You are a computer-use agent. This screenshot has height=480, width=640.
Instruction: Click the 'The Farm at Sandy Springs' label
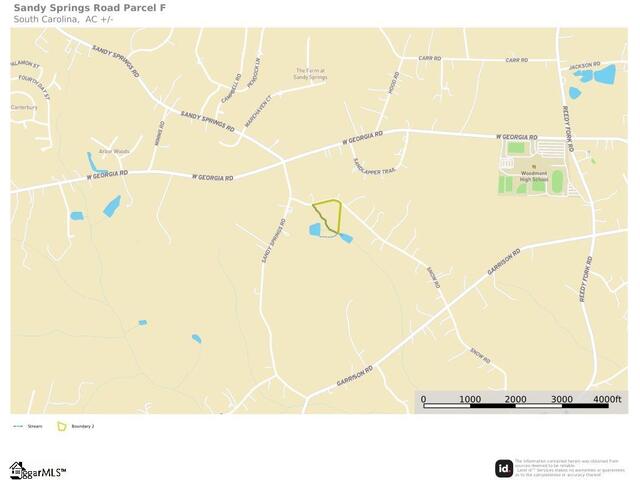pyautogui.click(x=310, y=74)
